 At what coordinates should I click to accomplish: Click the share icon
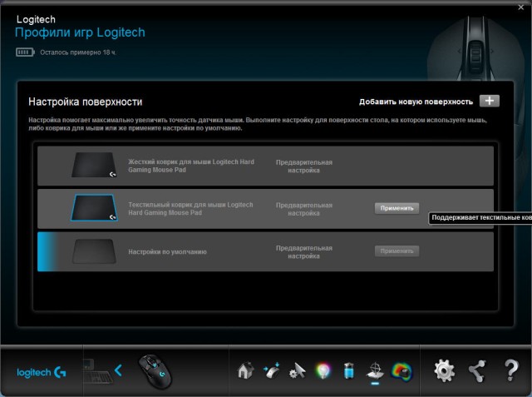click(x=477, y=371)
